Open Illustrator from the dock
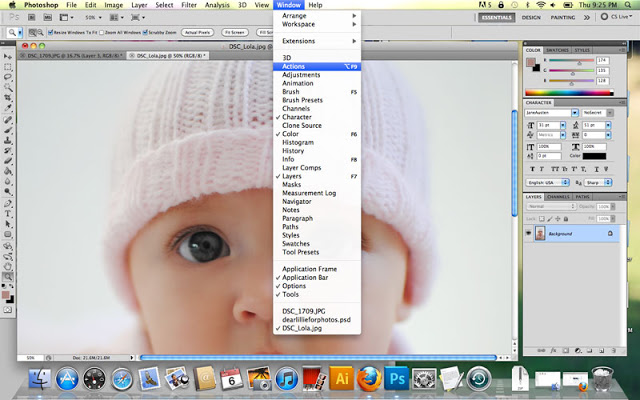 pos(341,378)
